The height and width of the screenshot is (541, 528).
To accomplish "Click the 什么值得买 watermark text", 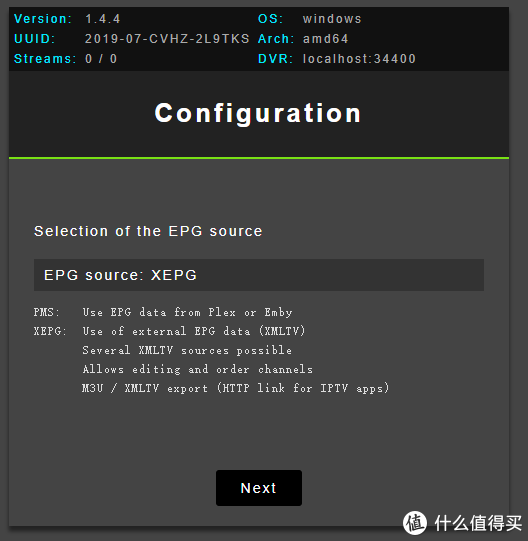I will [x=478, y=523].
